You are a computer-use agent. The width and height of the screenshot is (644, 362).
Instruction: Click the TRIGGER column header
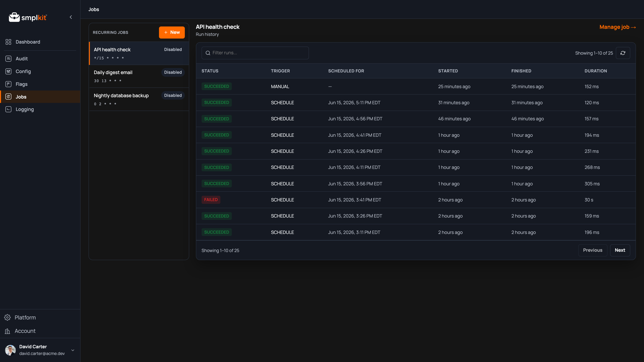(x=280, y=71)
